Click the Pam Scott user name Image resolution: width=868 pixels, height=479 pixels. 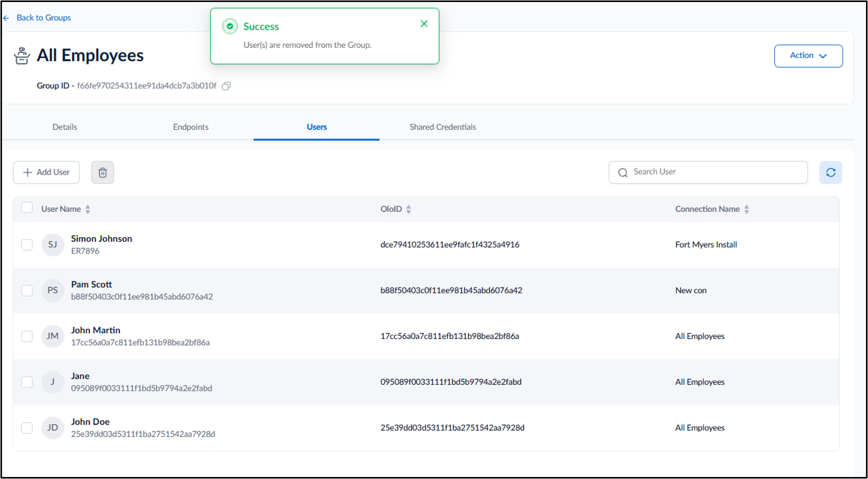[91, 285]
